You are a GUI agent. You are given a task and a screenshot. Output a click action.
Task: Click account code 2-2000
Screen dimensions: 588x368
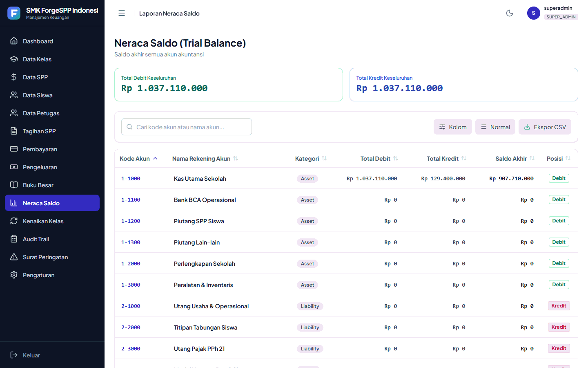(131, 327)
